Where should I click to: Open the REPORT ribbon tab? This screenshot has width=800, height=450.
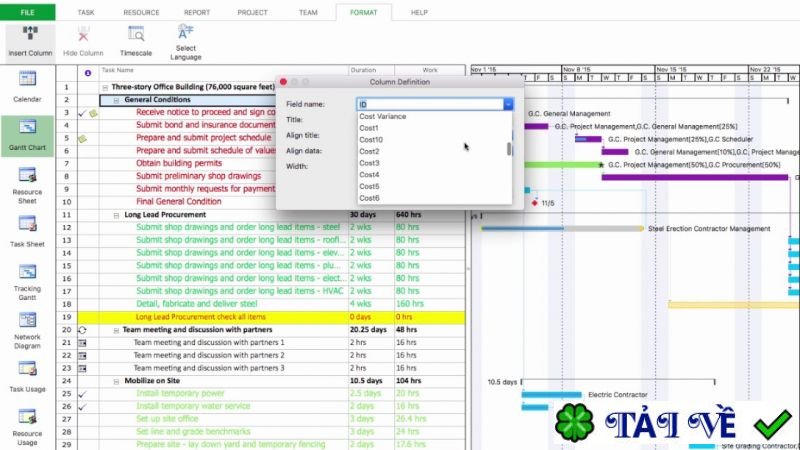point(197,12)
